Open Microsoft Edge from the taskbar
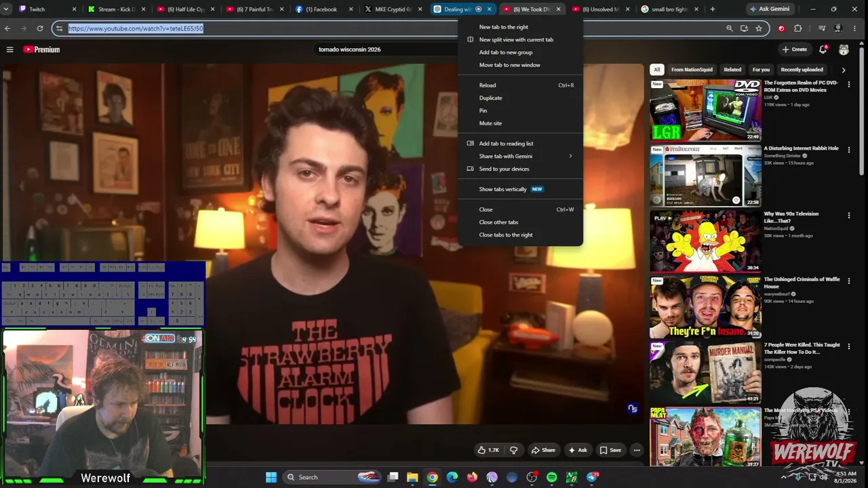 452,477
